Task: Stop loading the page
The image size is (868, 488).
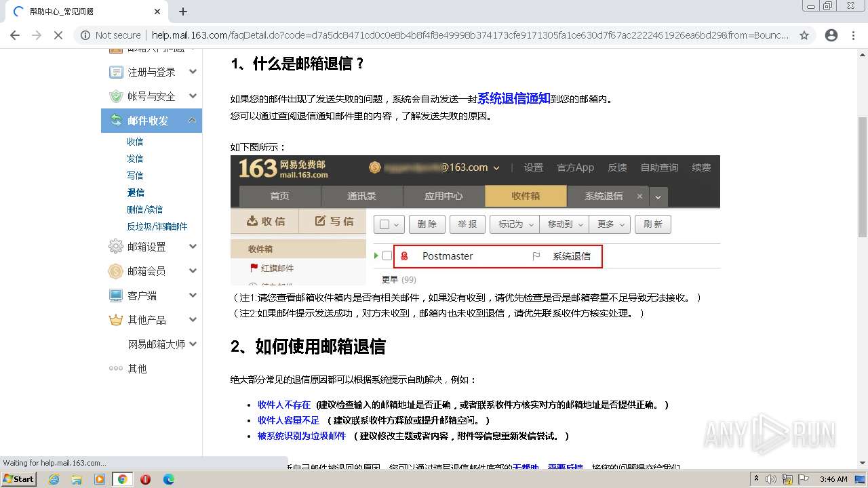Action: 58,35
